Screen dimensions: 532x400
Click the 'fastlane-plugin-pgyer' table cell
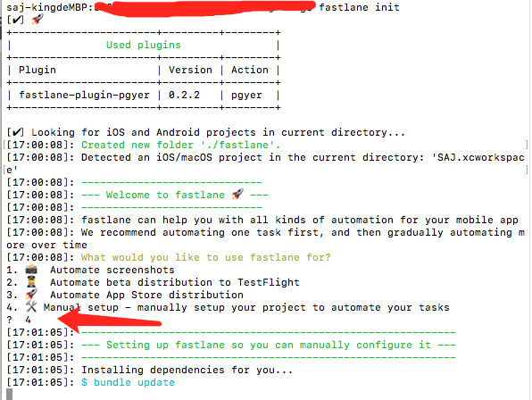(84, 95)
